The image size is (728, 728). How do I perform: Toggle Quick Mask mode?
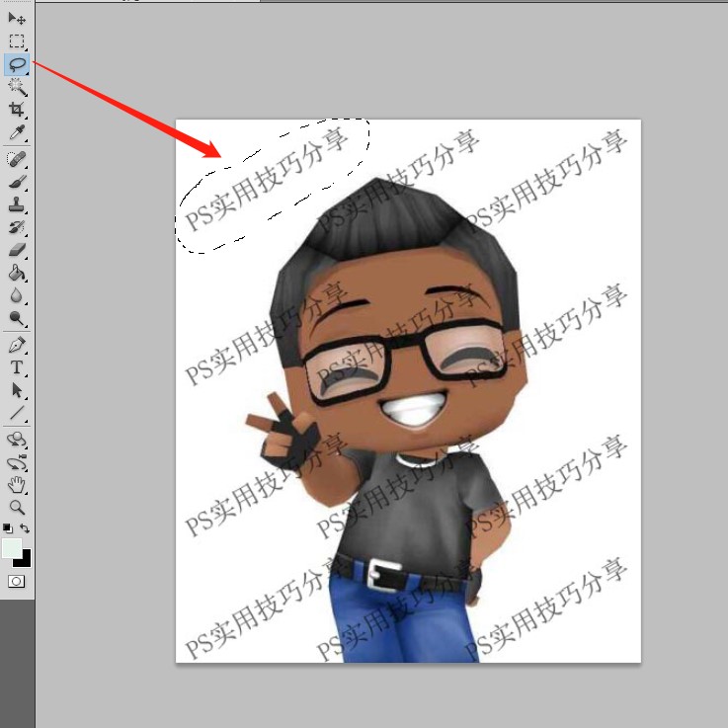[x=17, y=582]
